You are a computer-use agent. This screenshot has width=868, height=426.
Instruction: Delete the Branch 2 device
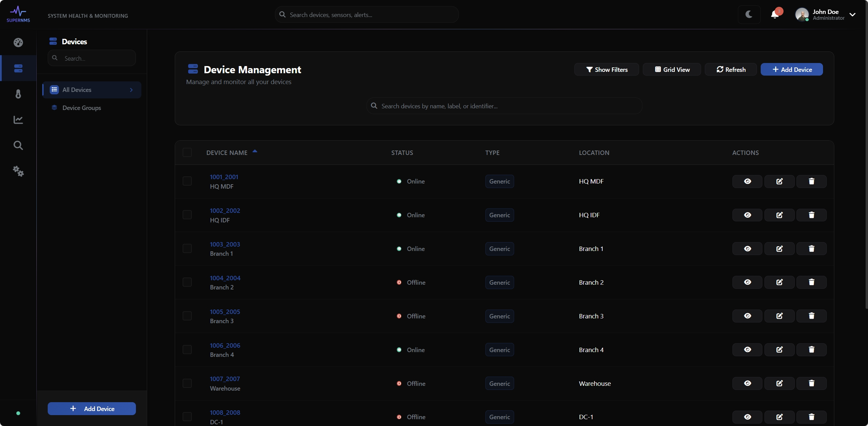click(x=811, y=282)
